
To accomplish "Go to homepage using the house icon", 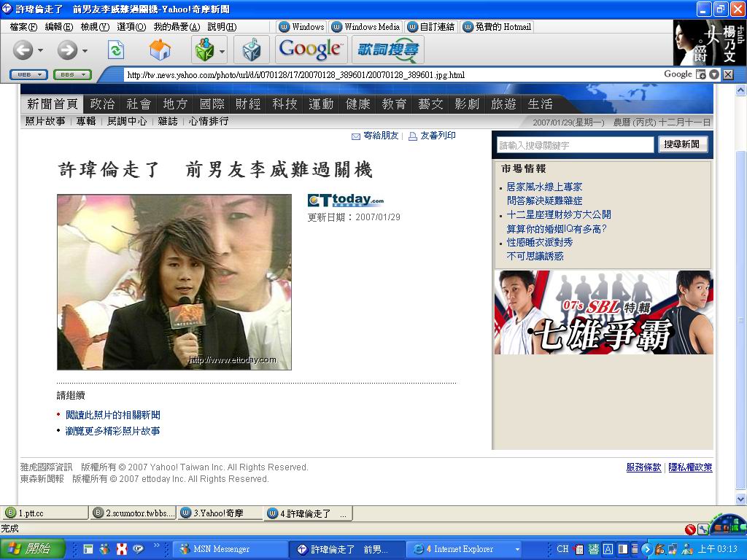I will pos(160,50).
